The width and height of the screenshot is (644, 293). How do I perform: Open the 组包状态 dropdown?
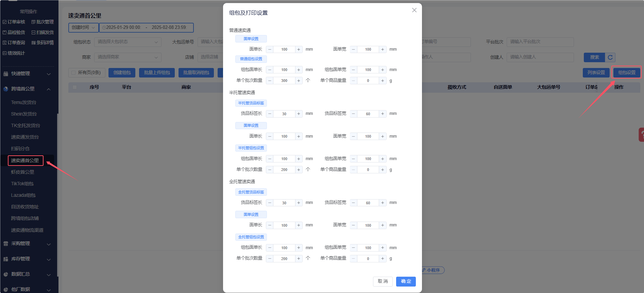pos(128,42)
